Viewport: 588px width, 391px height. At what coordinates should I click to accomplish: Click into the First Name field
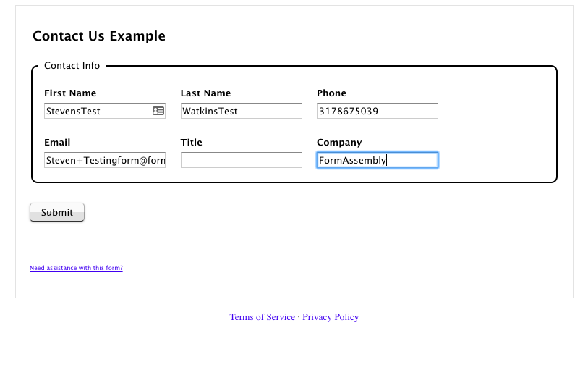(x=105, y=111)
